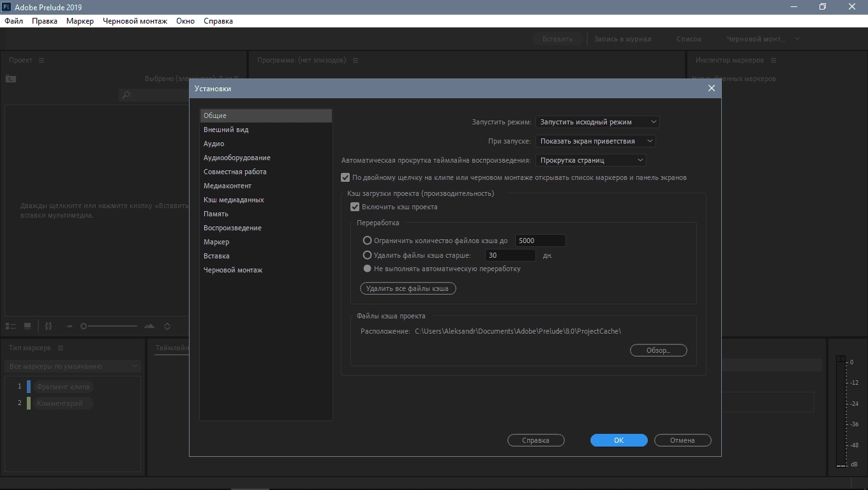The width and height of the screenshot is (868, 490).
Task: Open the Проект panel menu icon
Action: 41,60
